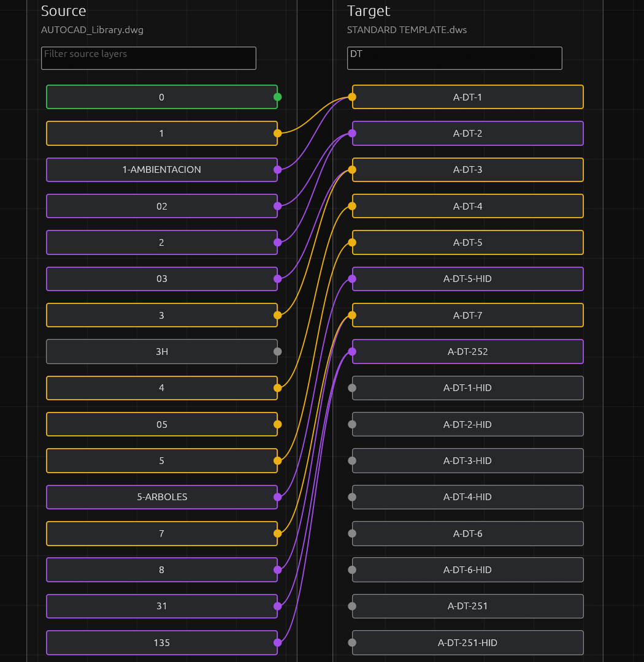The height and width of the screenshot is (662, 644).
Task: Select source layer 2
Action: coord(162,242)
